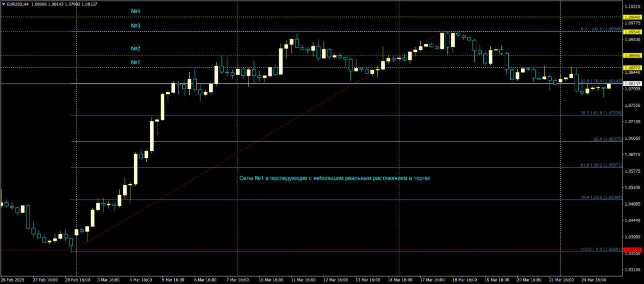
Task: Click the 6 Mar 16:00 time axis label
Action: click(x=206, y=280)
